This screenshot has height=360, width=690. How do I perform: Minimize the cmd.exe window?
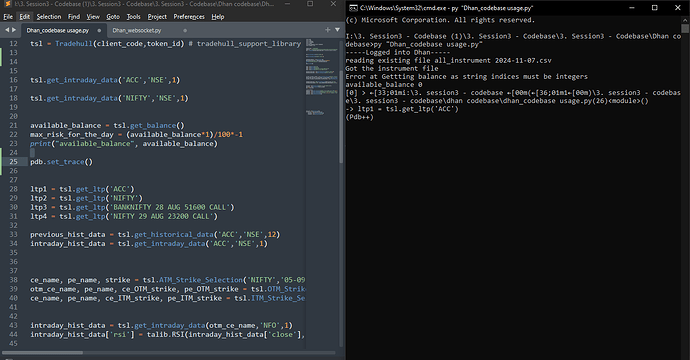[632, 8]
